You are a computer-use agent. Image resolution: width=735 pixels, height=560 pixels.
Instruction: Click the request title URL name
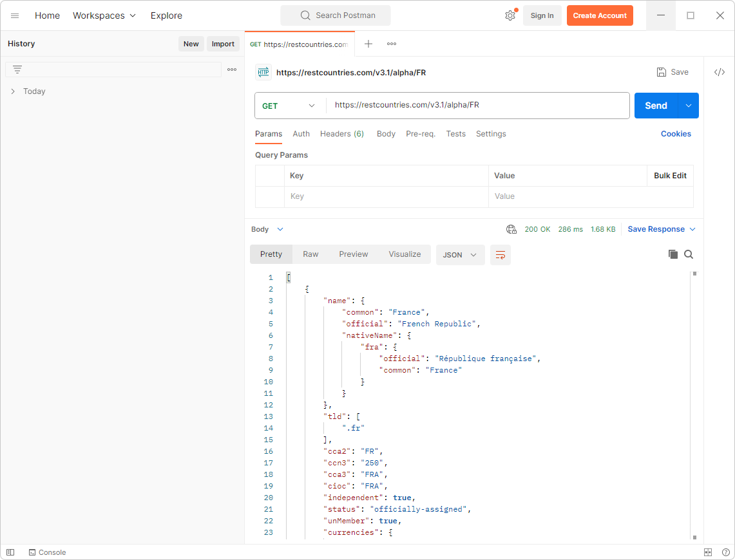tap(351, 73)
